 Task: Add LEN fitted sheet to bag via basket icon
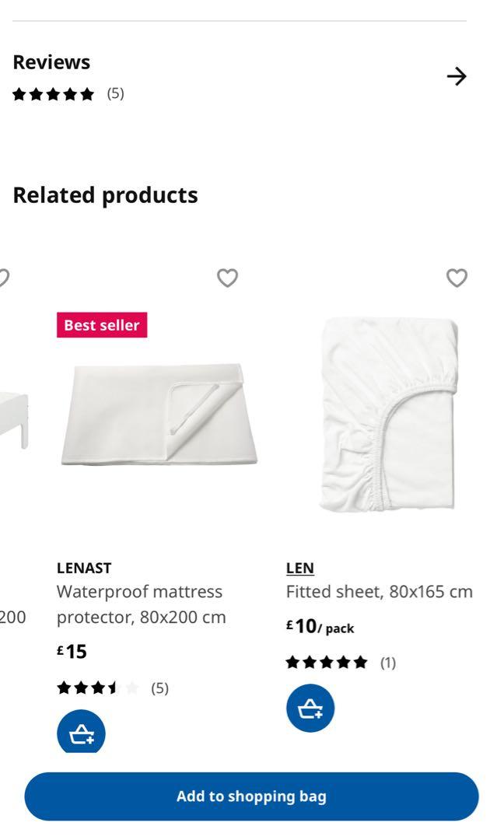point(309,708)
